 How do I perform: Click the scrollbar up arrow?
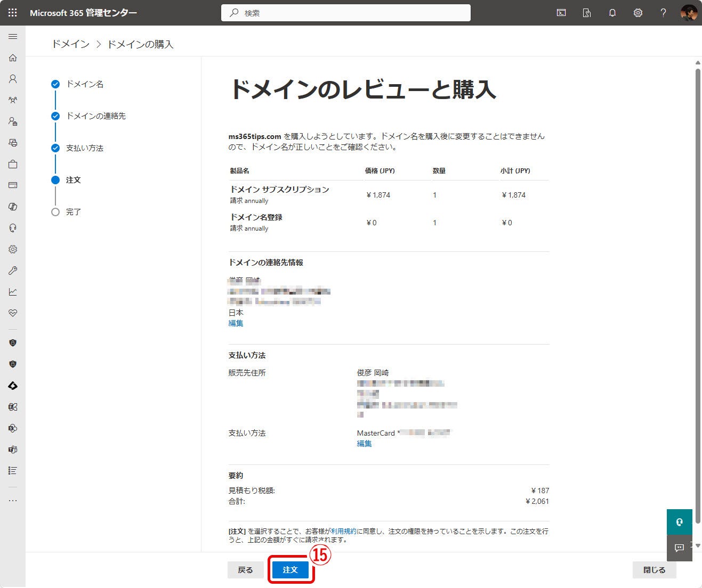[x=698, y=63]
